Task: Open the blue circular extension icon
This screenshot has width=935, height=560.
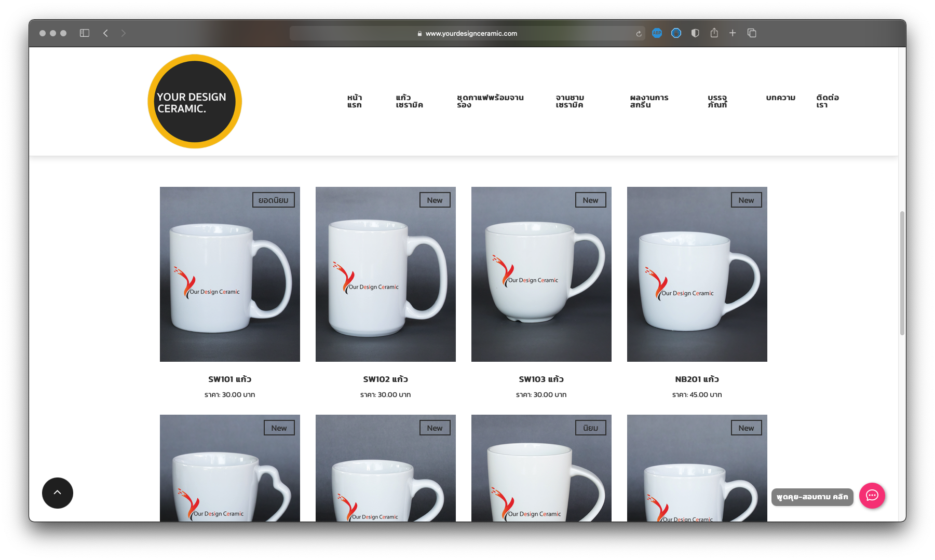Action: coord(676,33)
